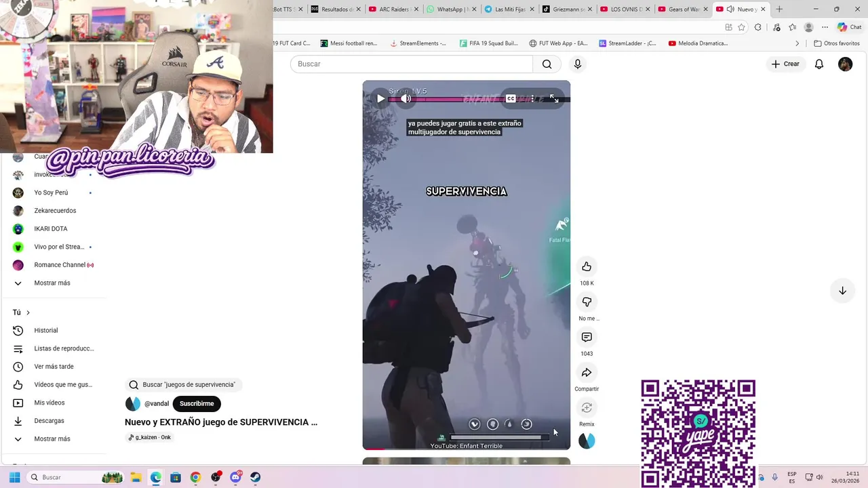Start voice search with microphone icon

578,64
